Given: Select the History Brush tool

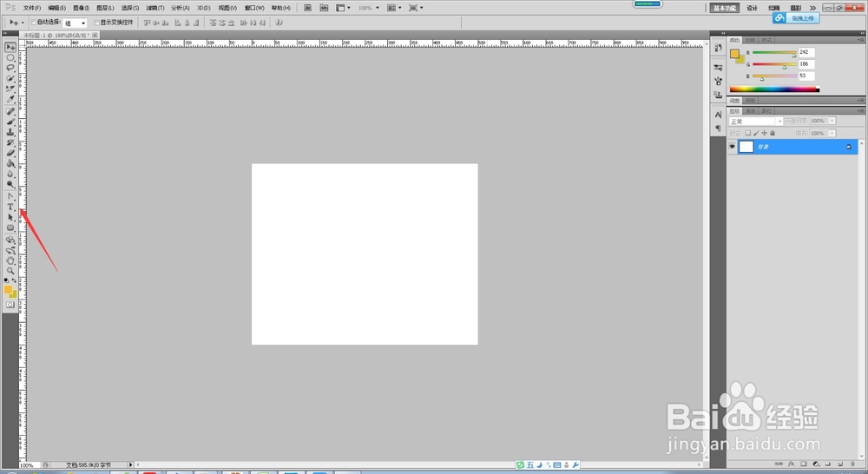Looking at the screenshot, I should click(x=10, y=143).
